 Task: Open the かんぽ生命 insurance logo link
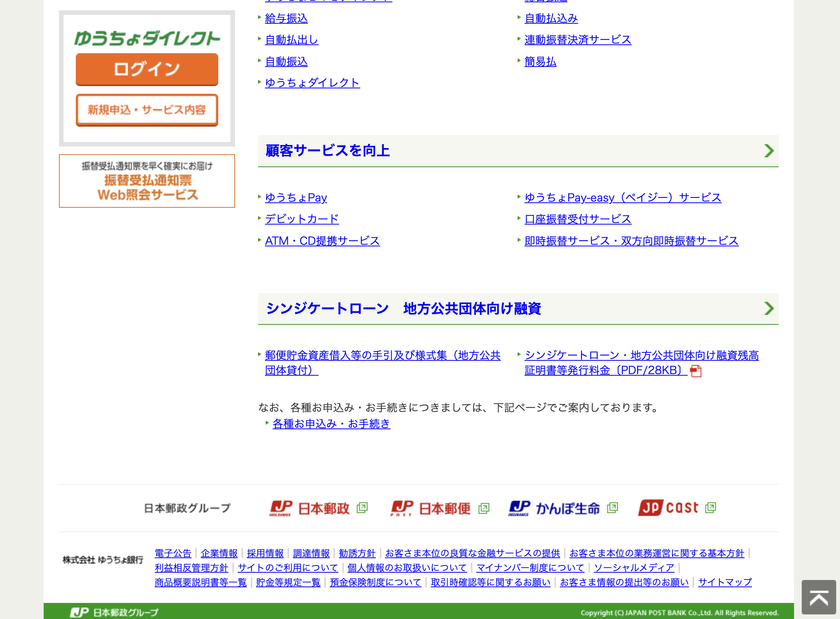coord(554,508)
